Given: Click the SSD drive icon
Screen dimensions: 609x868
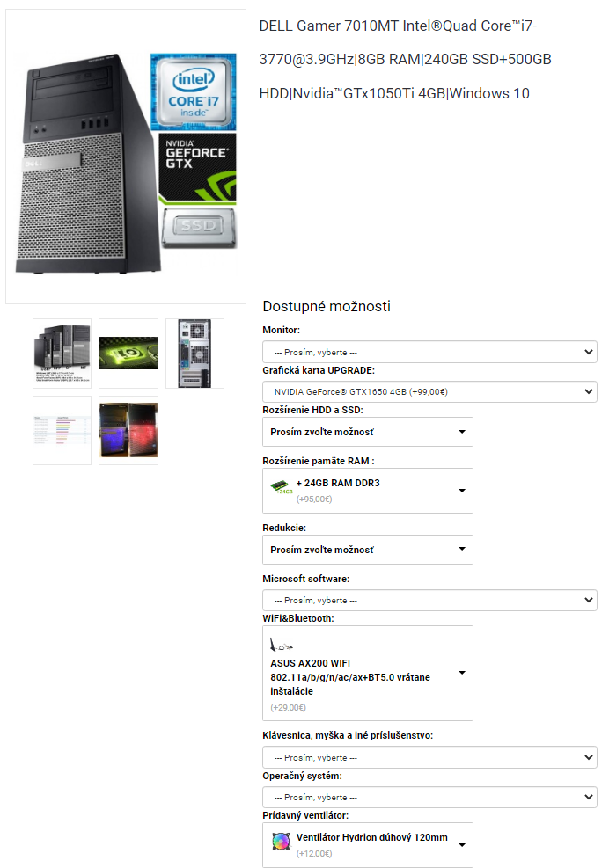Looking at the screenshot, I should pos(200,228).
